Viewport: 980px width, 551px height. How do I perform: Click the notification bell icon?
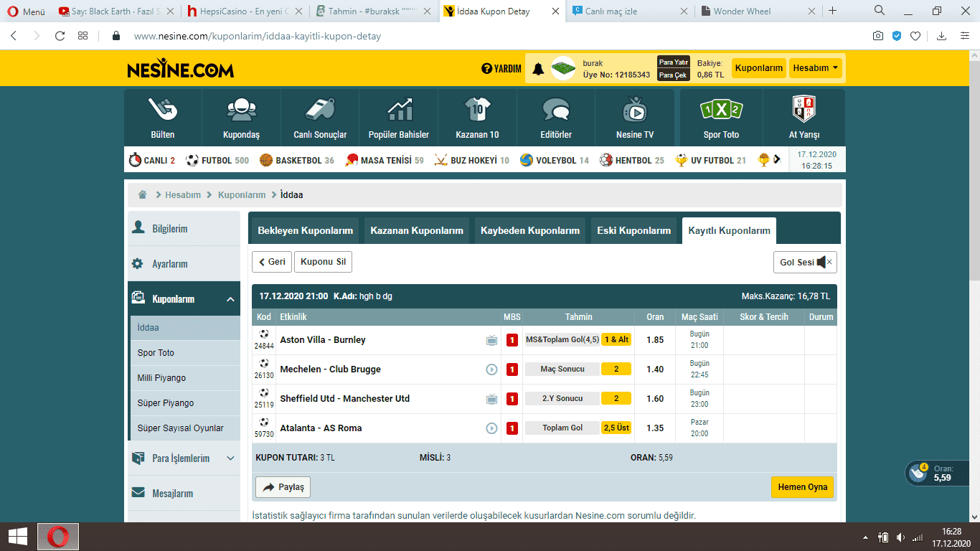tap(538, 69)
